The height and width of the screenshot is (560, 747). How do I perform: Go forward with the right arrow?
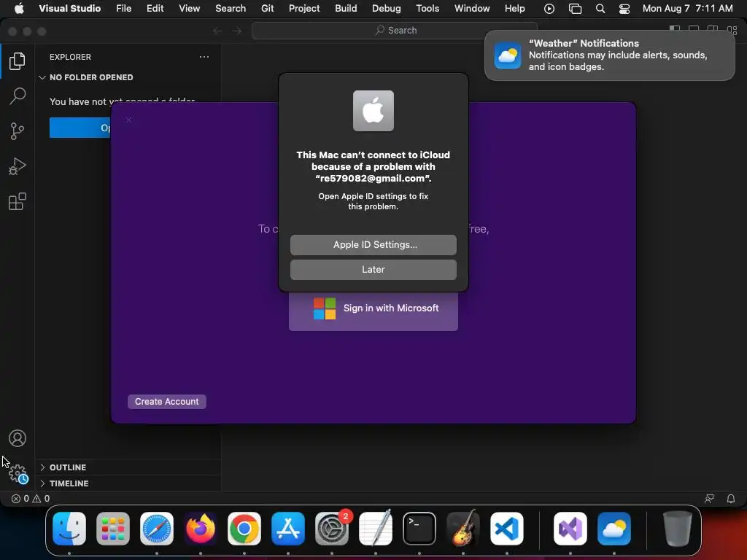(237, 31)
